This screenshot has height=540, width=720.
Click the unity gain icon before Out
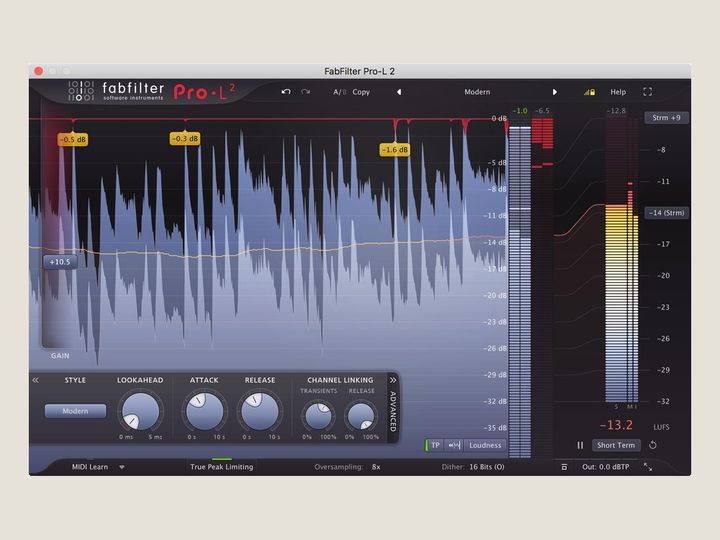pos(564,467)
